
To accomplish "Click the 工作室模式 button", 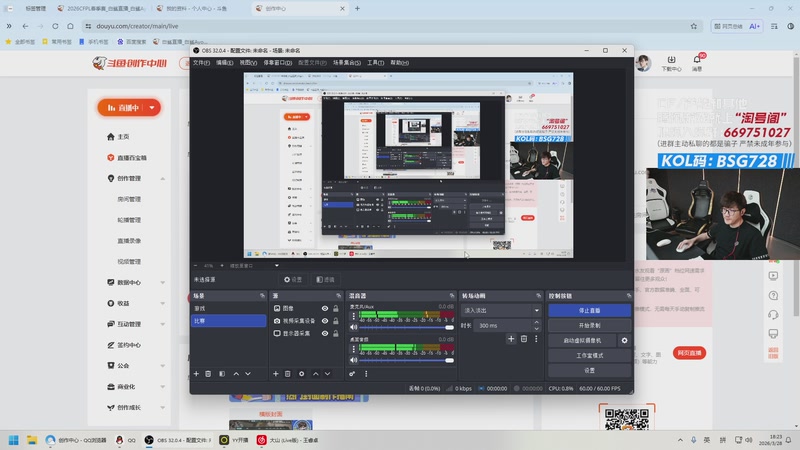I will (589, 356).
